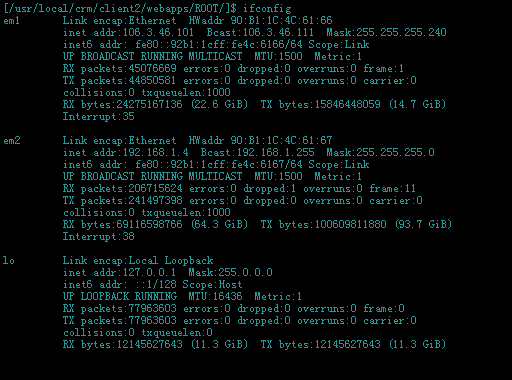Click em2 Interrupt:38 line
The image size is (512, 380).
(98, 236)
